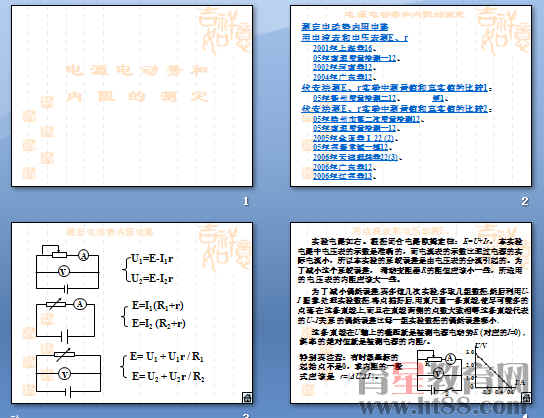Image resolution: width=544 pixels, height=418 pixels.
Task: Open the '2006年江苏卷13' link
Action: pyautogui.click(x=342, y=176)
